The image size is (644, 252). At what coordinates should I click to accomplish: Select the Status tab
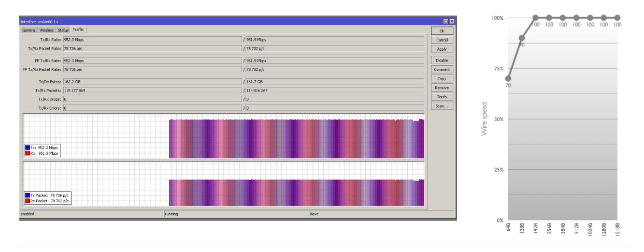tap(63, 30)
